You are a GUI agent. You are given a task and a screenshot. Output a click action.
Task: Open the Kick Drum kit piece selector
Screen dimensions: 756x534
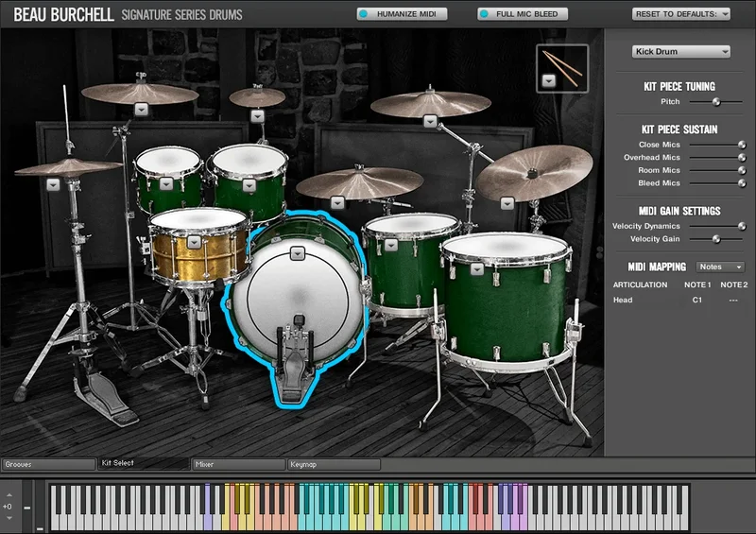pyautogui.click(x=681, y=52)
